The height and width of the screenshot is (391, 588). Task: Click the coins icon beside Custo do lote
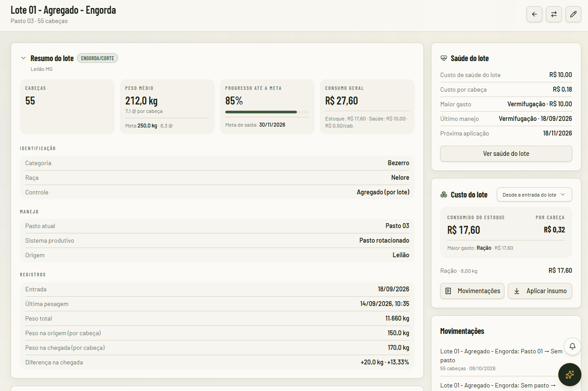pyautogui.click(x=444, y=195)
